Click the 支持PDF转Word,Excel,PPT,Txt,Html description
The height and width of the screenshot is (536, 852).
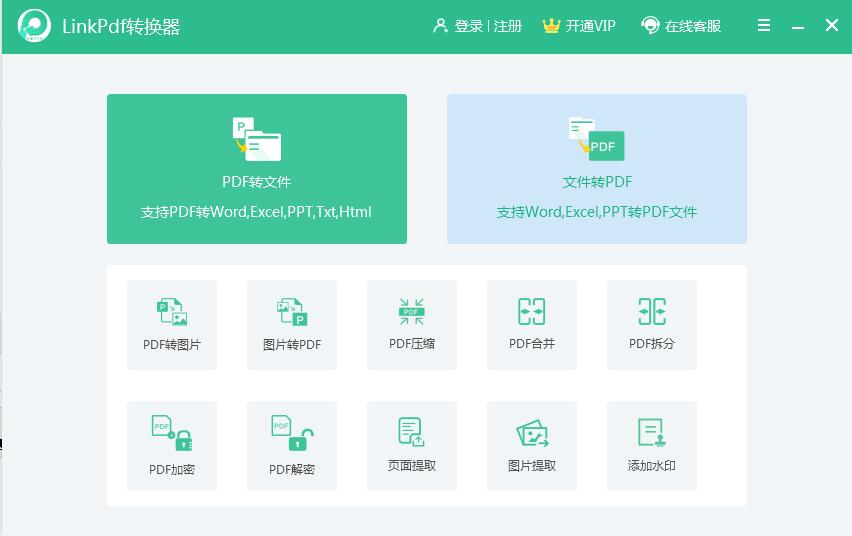[x=256, y=211]
